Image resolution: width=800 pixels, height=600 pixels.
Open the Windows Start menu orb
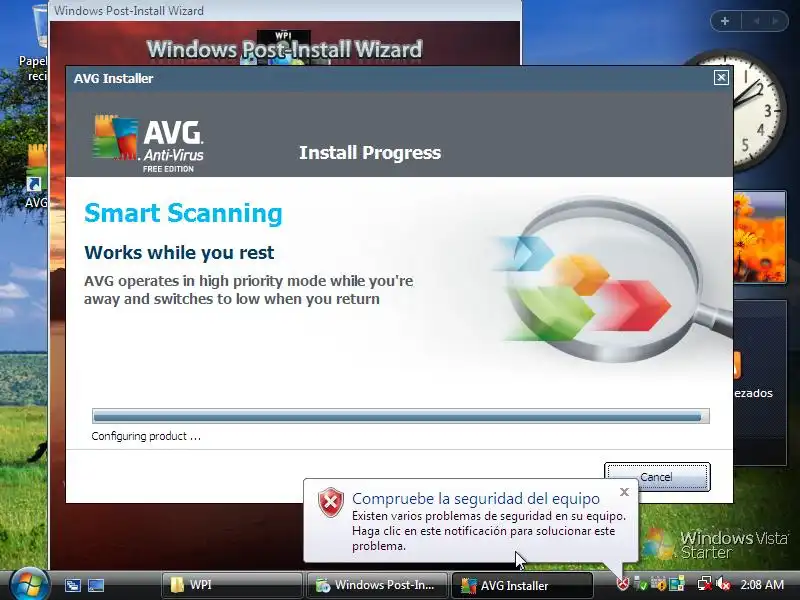[29, 584]
